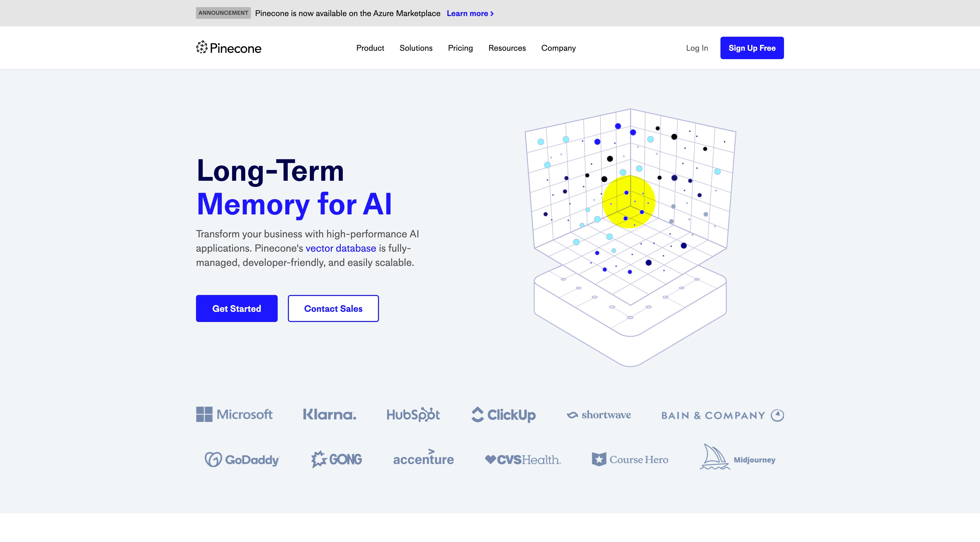Open the Pricing menu item

pyautogui.click(x=460, y=47)
